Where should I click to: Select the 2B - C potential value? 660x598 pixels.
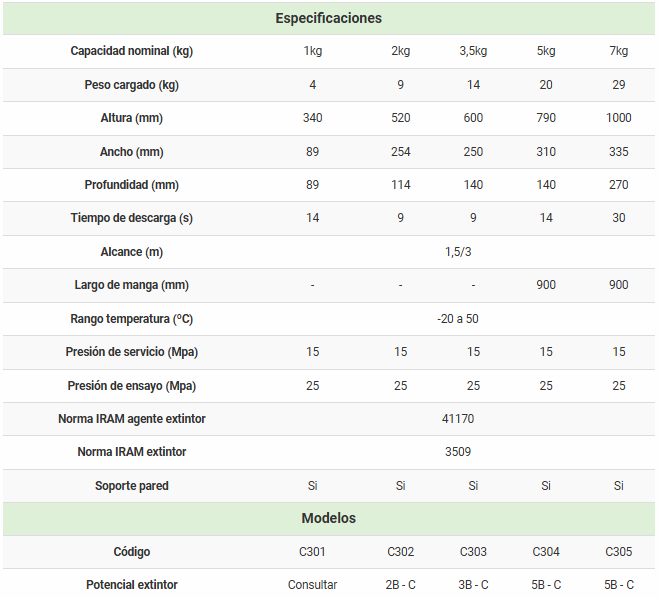pyautogui.click(x=400, y=585)
